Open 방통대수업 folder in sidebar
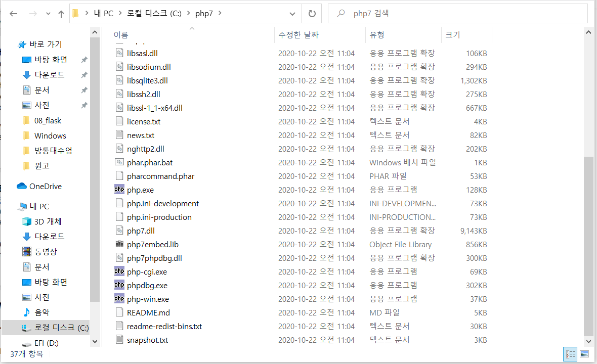The image size is (597, 364). (x=53, y=151)
